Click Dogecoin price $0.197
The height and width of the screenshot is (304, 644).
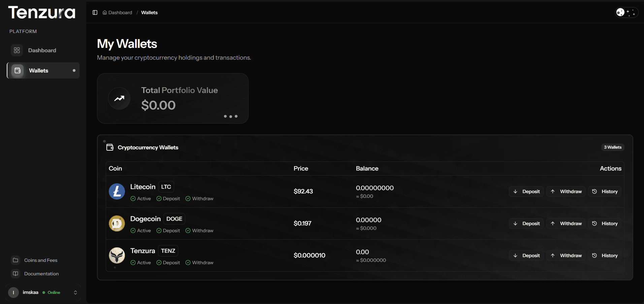click(x=302, y=223)
